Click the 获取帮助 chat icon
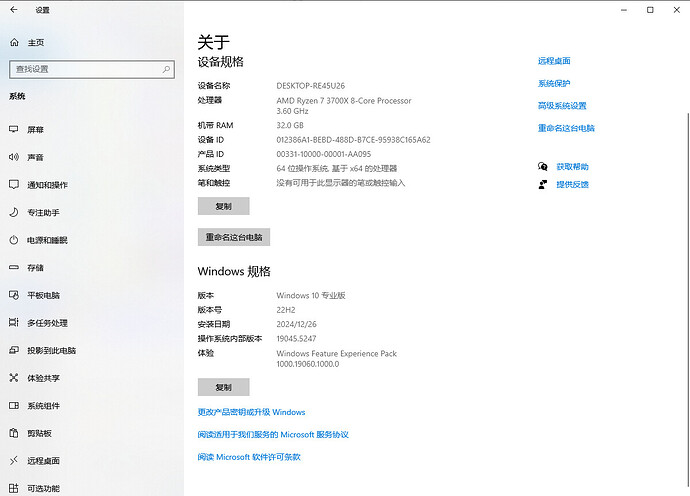The width and height of the screenshot is (690, 496). (543, 166)
